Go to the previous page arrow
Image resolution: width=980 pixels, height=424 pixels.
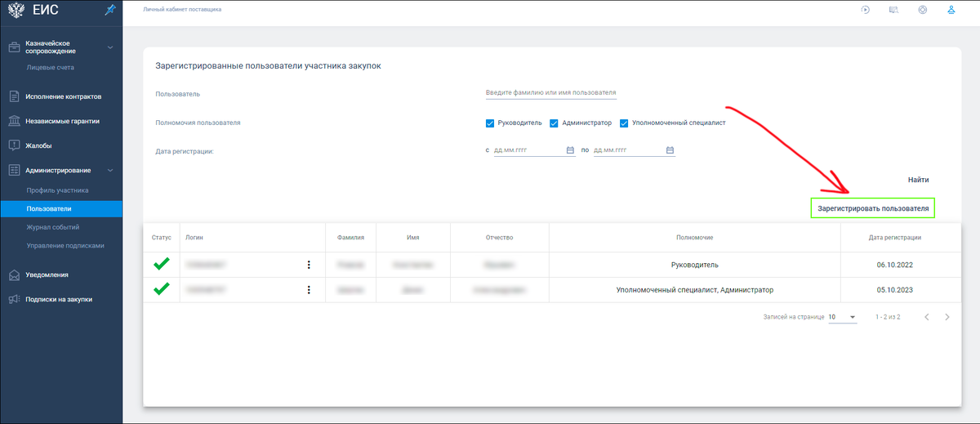pos(927,316)
